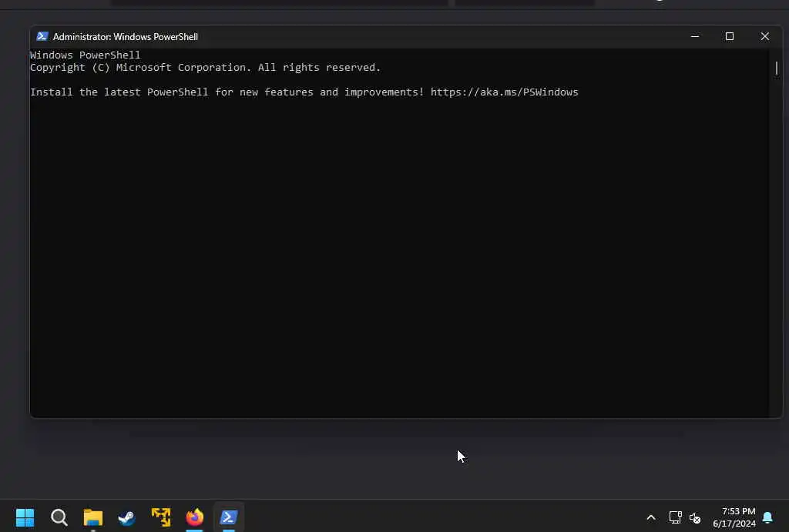Minimize the PowerShell window

pos(695,36)
